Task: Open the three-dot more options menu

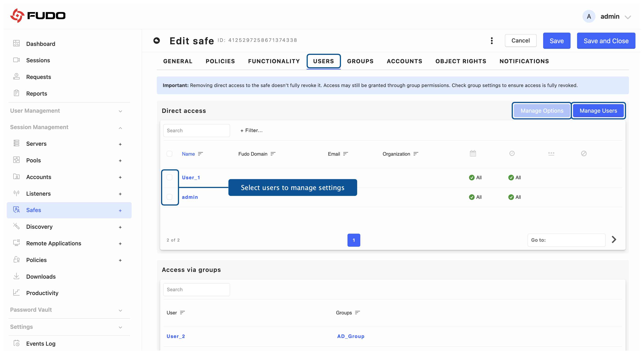Action: pyautogui.click(x=491, y=40)
